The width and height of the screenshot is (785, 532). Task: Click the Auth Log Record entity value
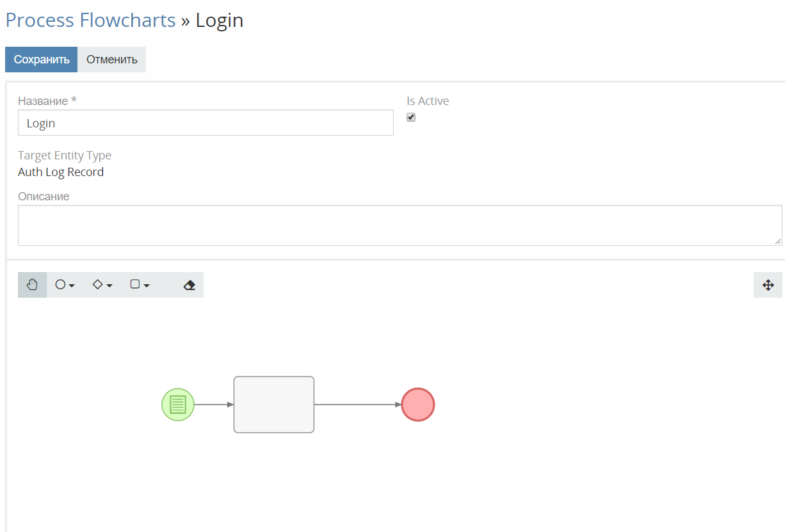point(61,172)
